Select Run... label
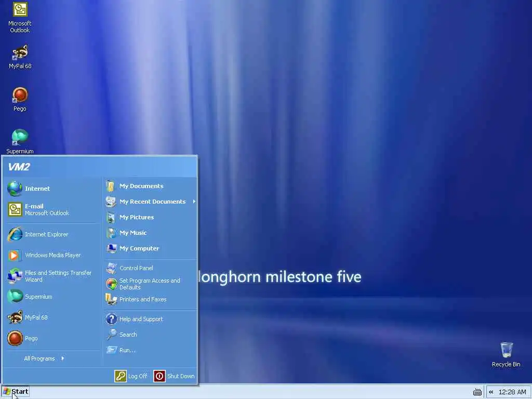This screenshot has width=532, height=399. pos(127,350)
